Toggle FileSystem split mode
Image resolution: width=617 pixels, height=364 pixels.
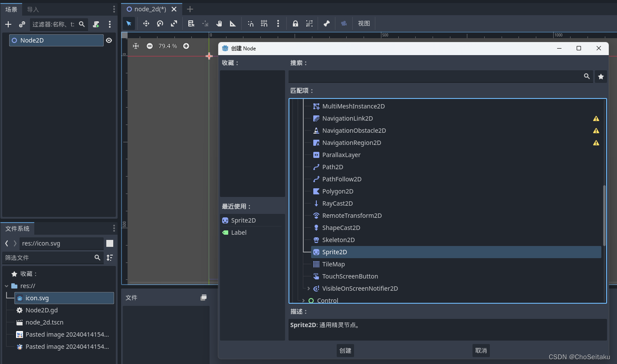click(110, 243)
